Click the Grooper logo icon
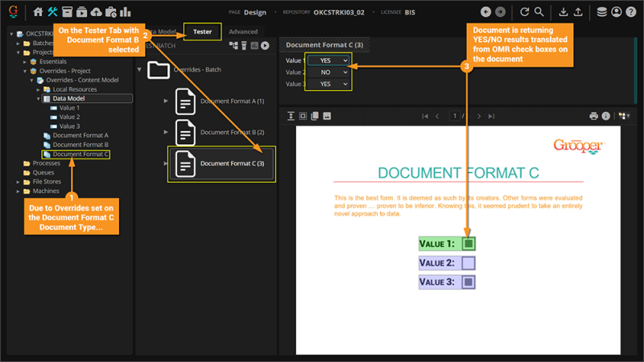Screen dimensions: 644x362 pos(13,11)
